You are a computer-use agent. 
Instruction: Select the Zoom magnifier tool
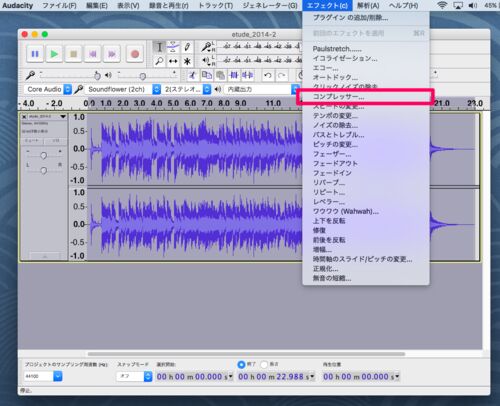(x=159, y=61)
